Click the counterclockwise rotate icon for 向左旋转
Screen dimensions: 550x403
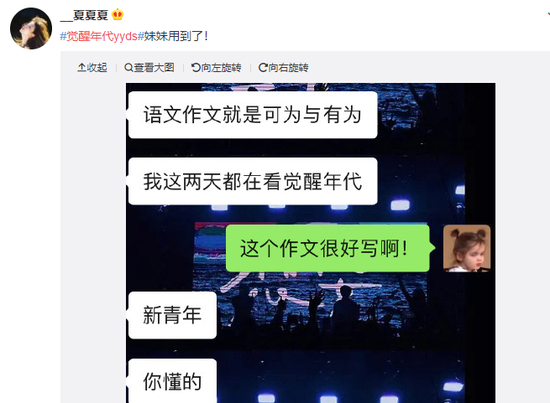point(195,67)
